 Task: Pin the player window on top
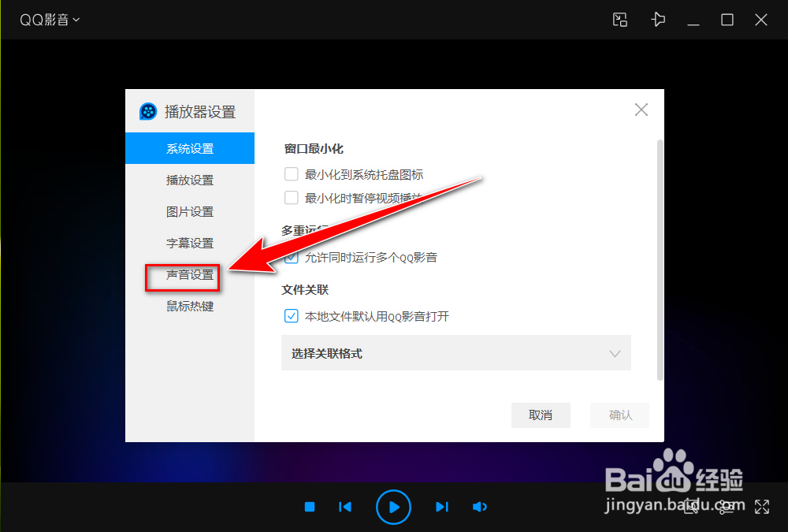[658, 20]
